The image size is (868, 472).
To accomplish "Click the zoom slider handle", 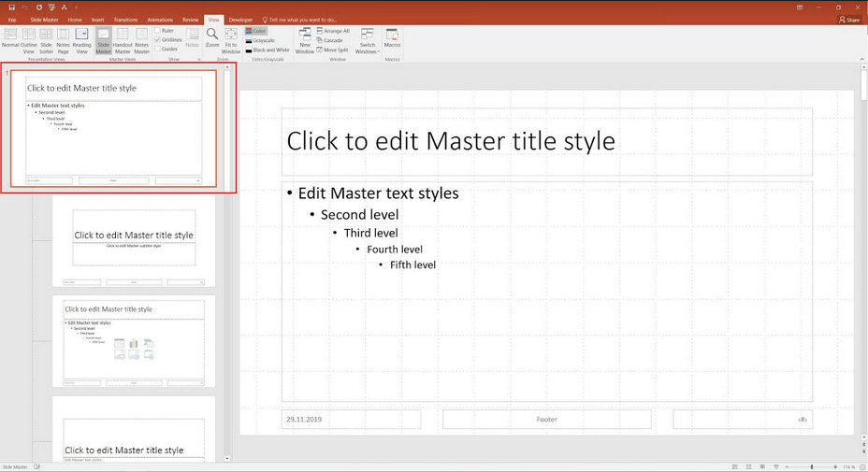I will (x=812, y=467).
